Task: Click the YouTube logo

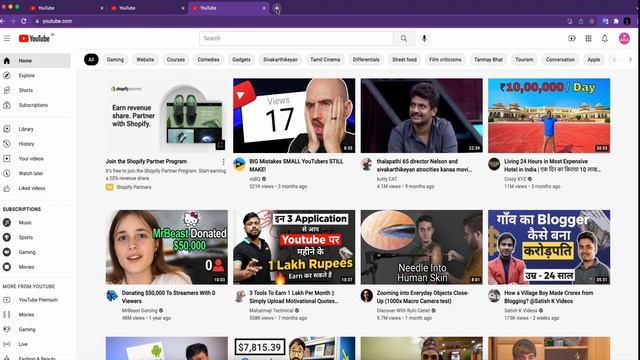Action: (34, 38)
